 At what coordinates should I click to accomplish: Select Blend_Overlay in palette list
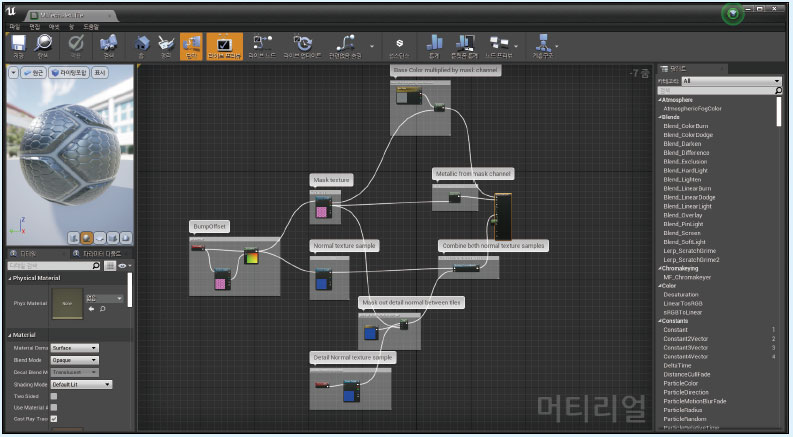coord(683,215)
